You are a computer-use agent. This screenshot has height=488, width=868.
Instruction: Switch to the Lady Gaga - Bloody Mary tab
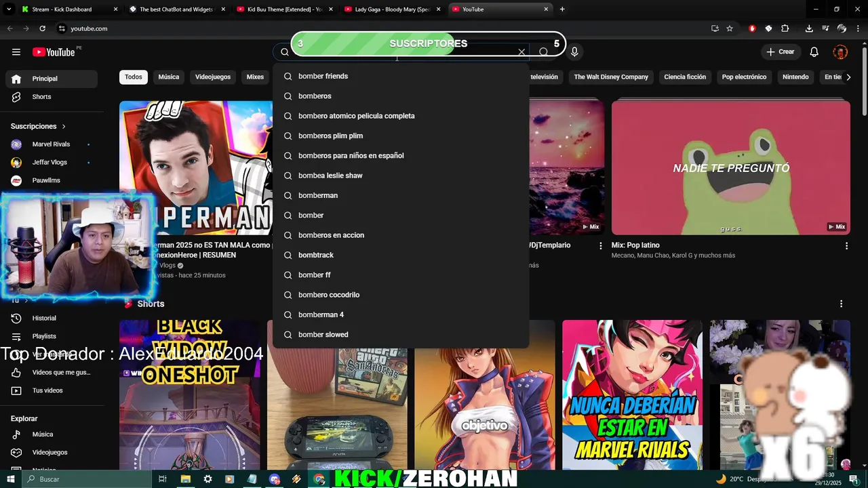(393, 9)
